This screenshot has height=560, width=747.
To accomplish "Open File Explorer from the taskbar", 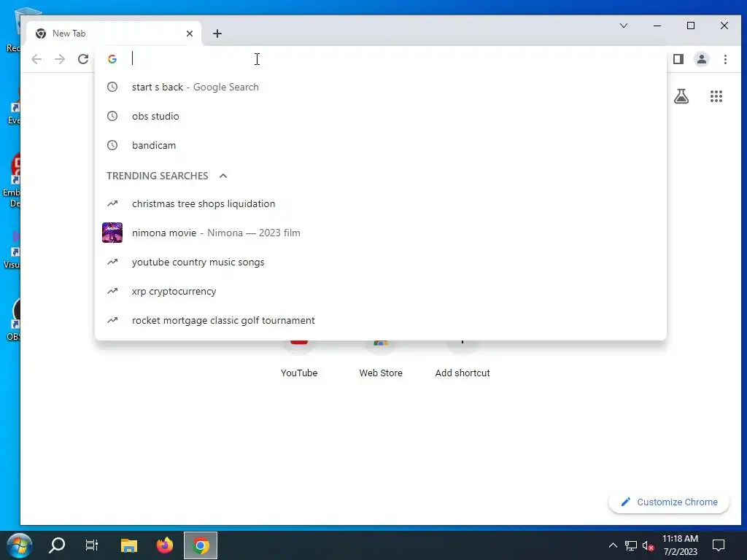I will [128, 545].
